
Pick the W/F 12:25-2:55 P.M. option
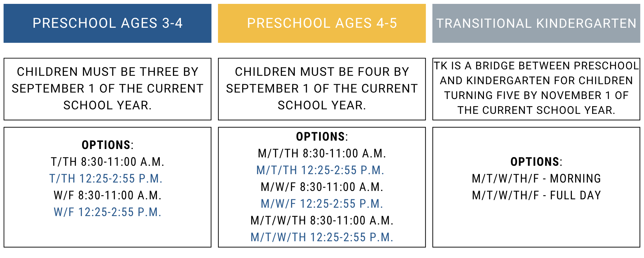(x=107, y=212)
